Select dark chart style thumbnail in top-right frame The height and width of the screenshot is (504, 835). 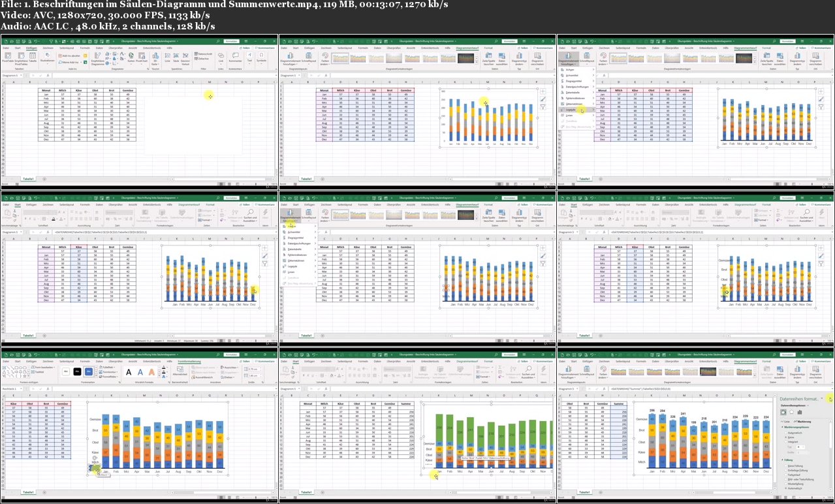pos(745,58)
